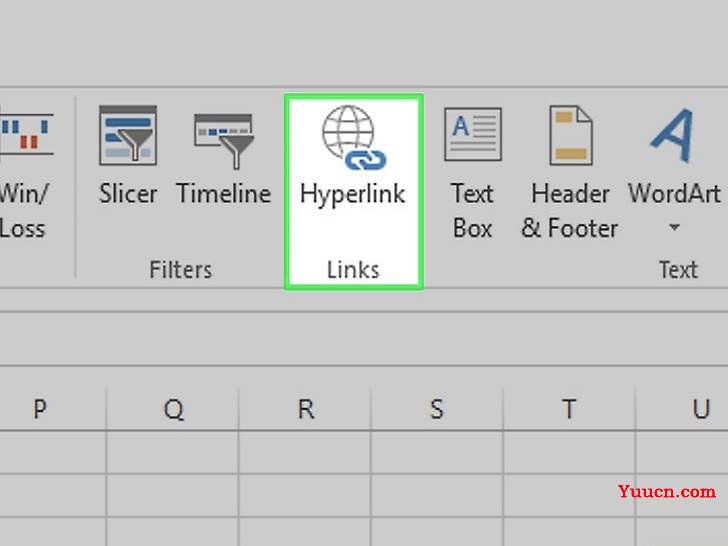Select column P header
Viewport: 728px width, 546px height.
(x=53, y=409)
